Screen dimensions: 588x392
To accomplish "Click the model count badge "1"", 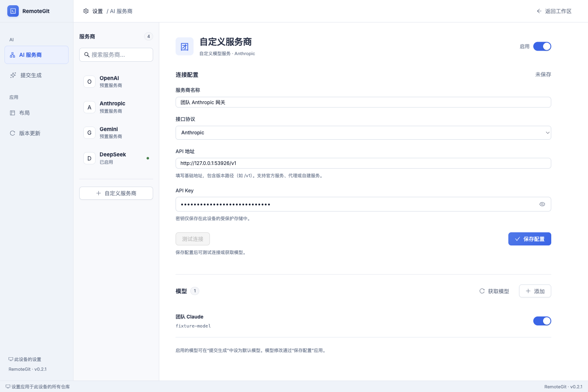I will pyautogui.click(x=195, y=291).
